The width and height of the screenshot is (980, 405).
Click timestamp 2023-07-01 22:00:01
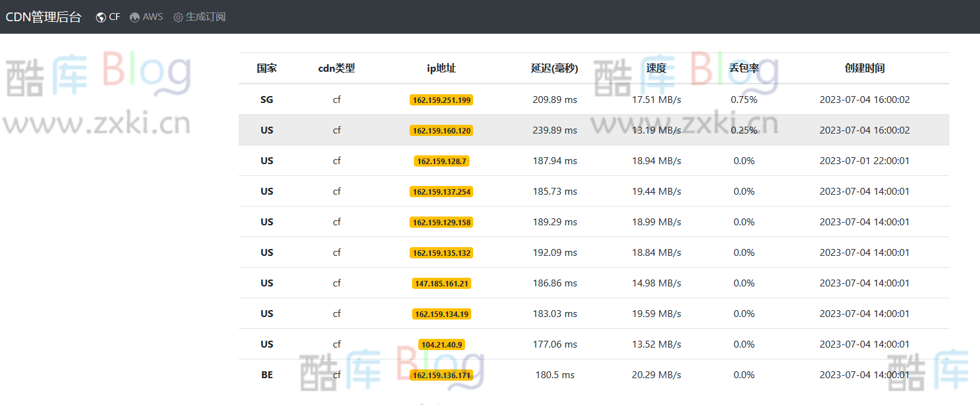(x=865, y=161)
